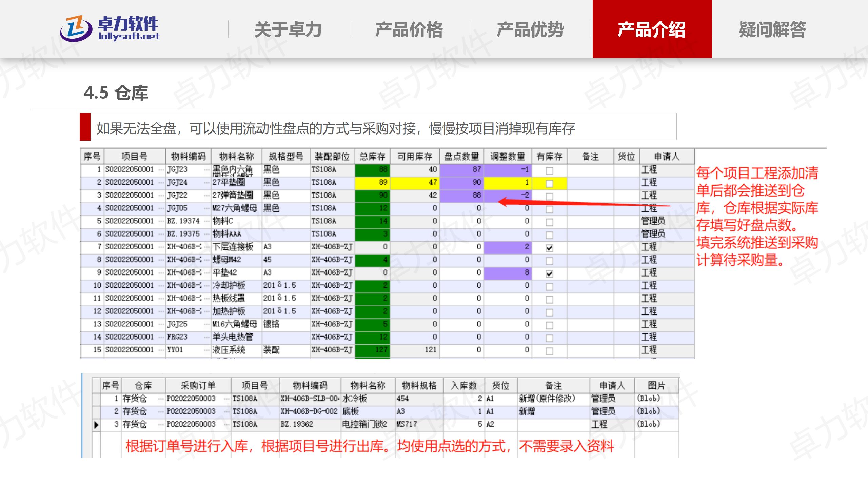868x488 pixels.
Task: Select yellow 总库存 cell showing 89
Action: pos(372,183)
